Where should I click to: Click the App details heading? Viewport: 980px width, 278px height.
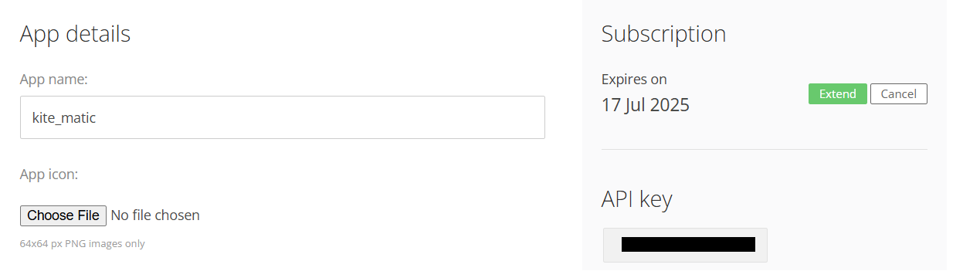coord(75,34)
